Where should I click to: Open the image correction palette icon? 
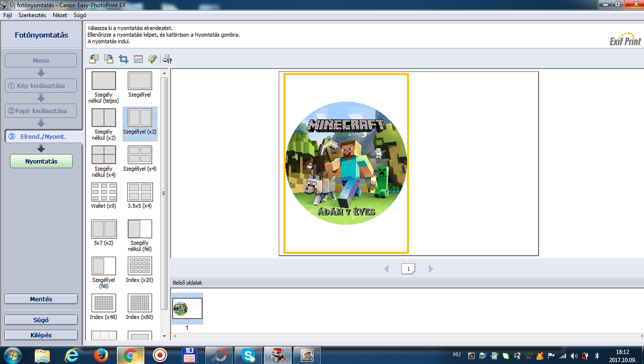coord(152,59)
